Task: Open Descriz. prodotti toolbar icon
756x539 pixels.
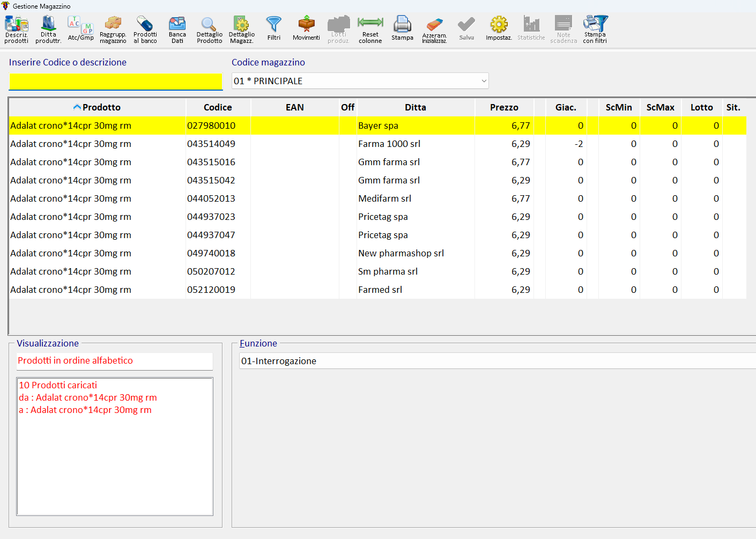Action: coord(17,29)
